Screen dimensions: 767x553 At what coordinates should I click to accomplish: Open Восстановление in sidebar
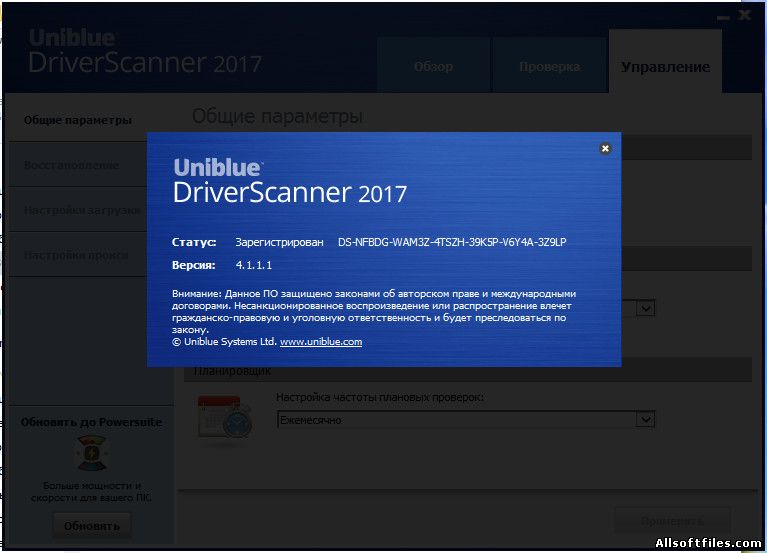(x=78, y=165)
